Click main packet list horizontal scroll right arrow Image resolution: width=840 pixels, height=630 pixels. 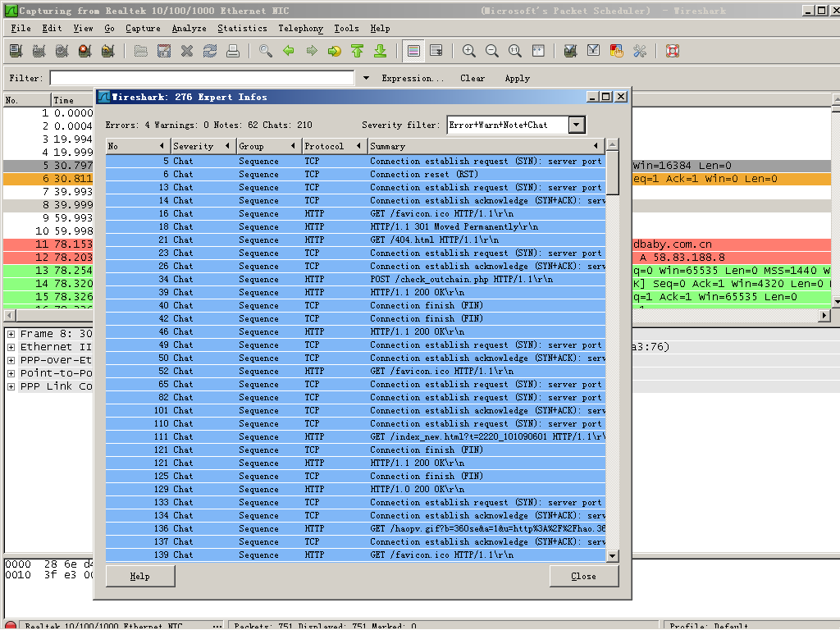824,316
